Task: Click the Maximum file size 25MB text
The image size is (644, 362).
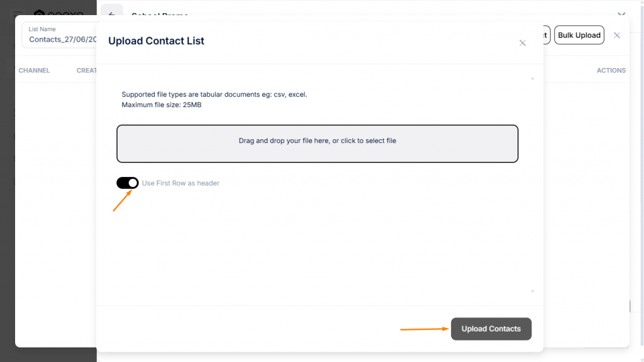Action: [162, 105]
